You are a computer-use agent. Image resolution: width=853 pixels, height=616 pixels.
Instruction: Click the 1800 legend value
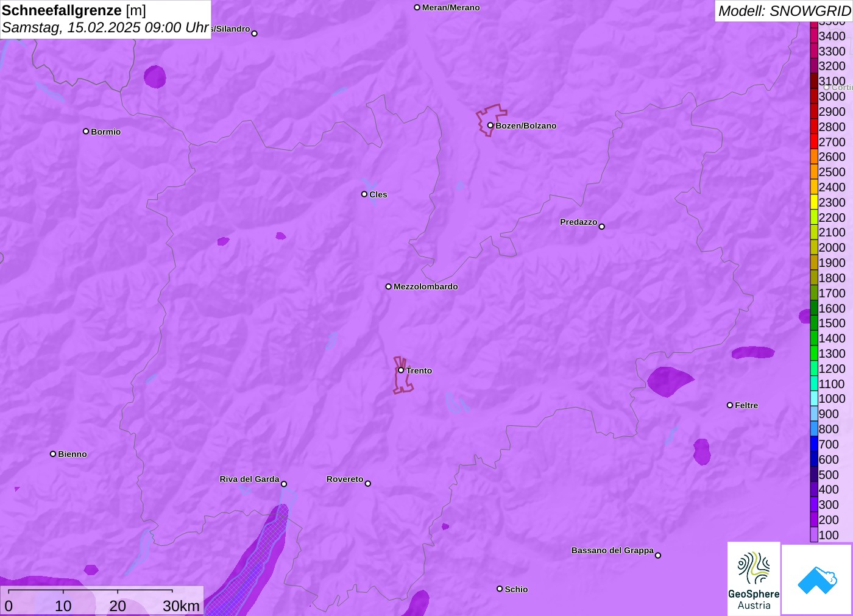(832, 278)
